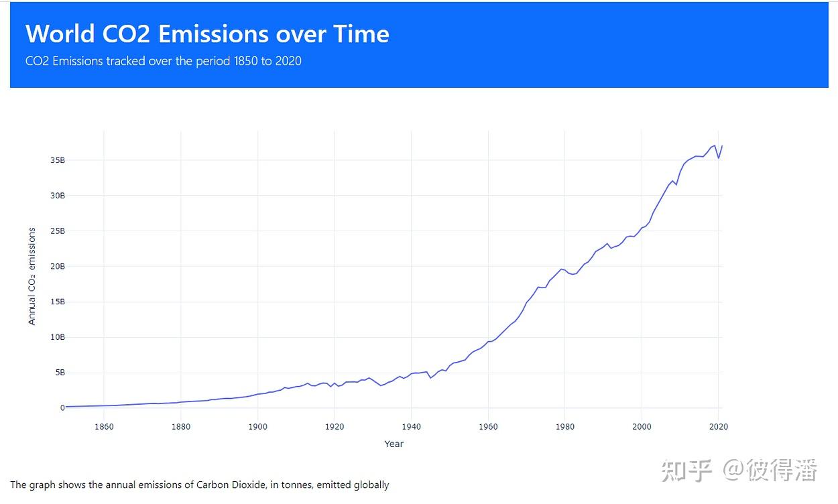Click the 1860 x-axis tick label
The width and height of the screenshot is (838, 504).
click(104, 426)
